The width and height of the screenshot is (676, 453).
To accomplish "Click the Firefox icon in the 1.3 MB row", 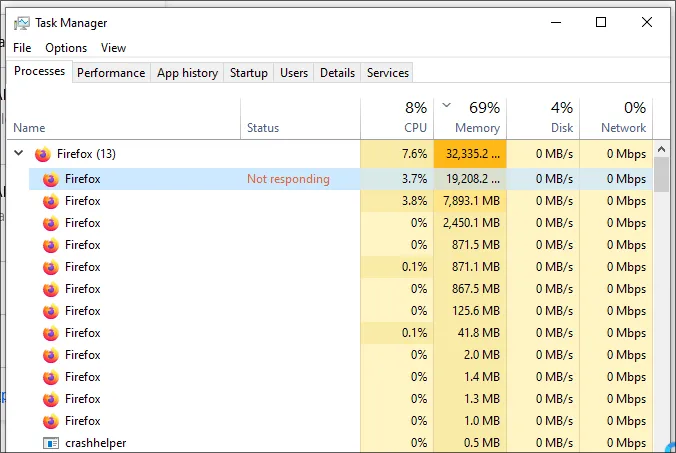I will pos(51,399).
